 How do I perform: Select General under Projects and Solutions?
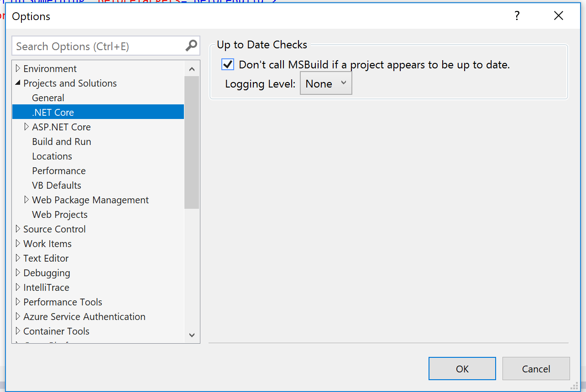click(48, 98)
